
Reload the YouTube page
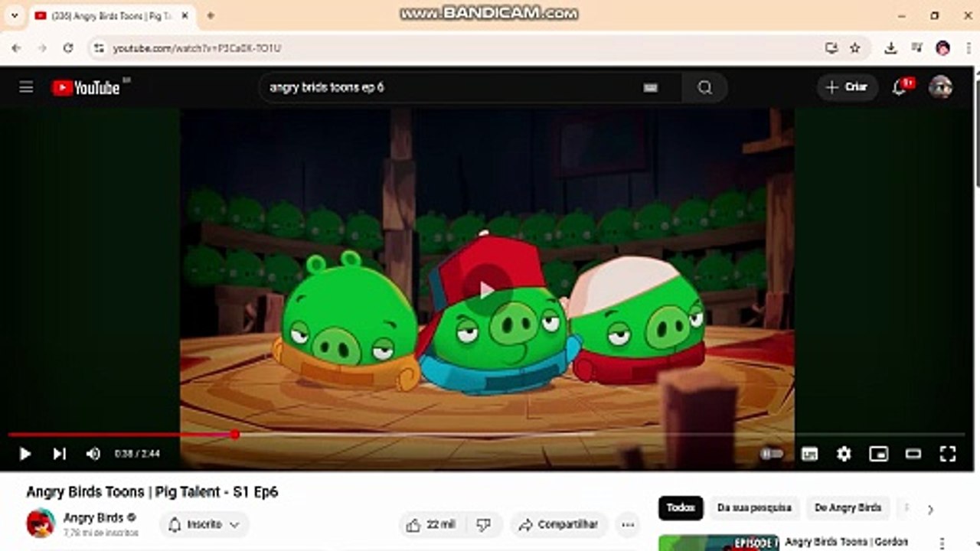(68, 48)
